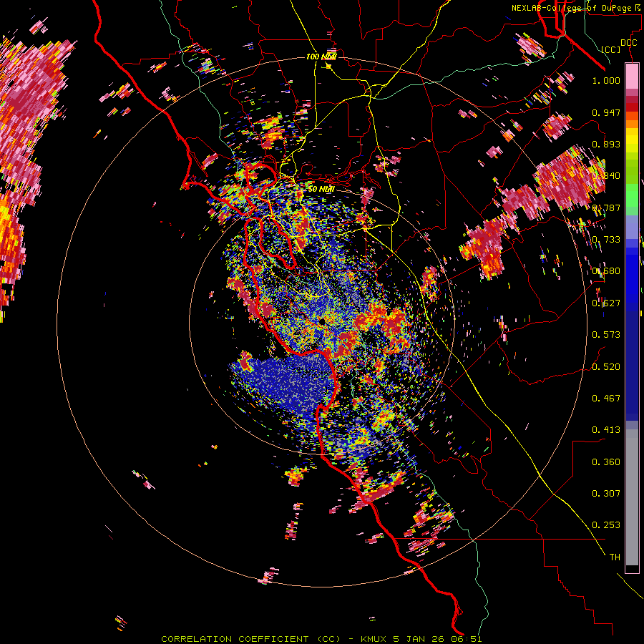Image resolution: width=644 pixels, height=644 pixels.
Task: Click the 100 NM range ring label
Action: 321,57
